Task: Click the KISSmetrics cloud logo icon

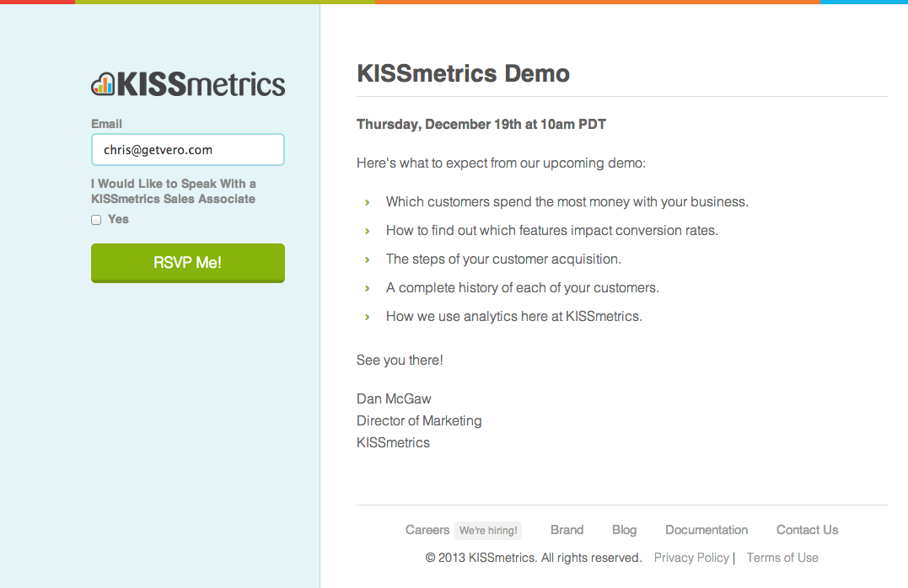Action: [103, 83]
